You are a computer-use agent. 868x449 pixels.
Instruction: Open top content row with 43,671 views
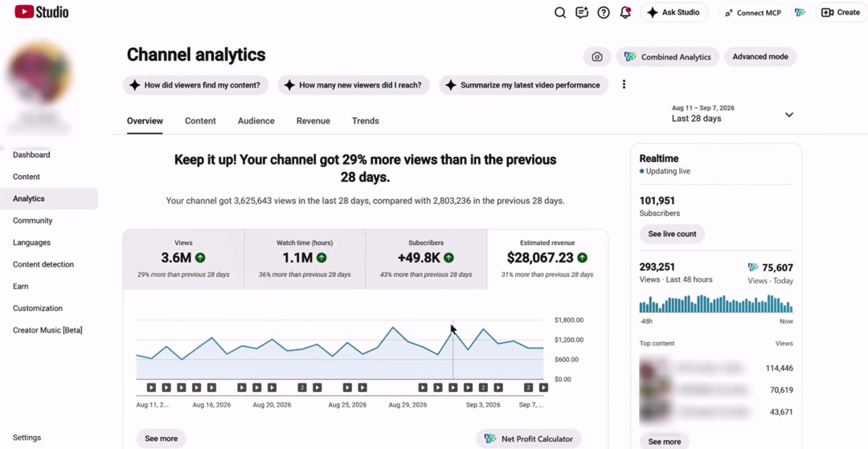click(716, 412)
